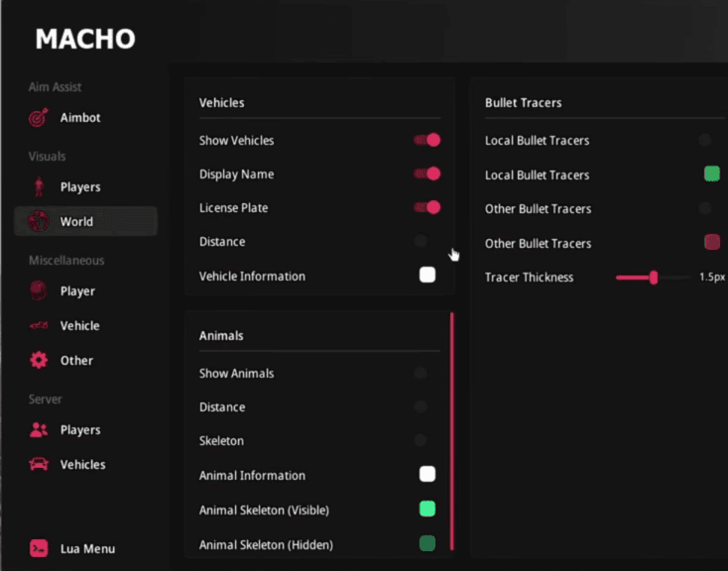Select the Lua Menu label
The image size is (728, 571).
87,548
